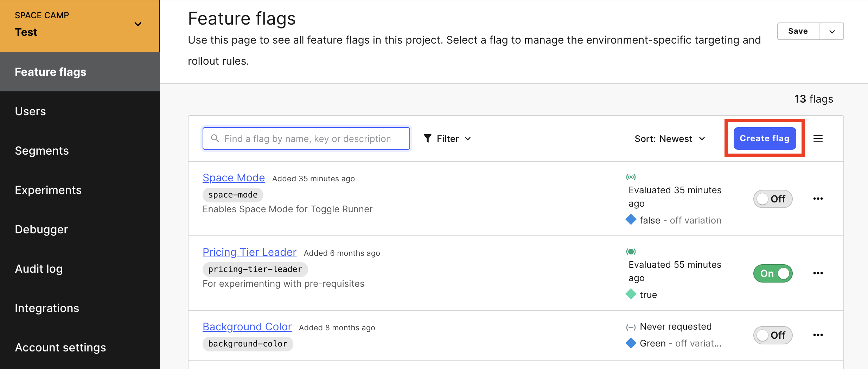Click 'false - off variation' text

(x=681, y=220)
